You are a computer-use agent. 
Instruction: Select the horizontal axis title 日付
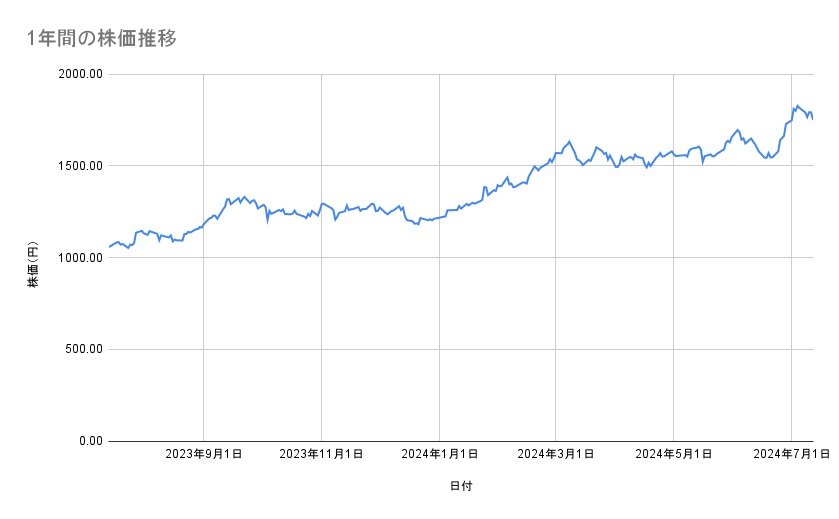(x=461, y=486)
